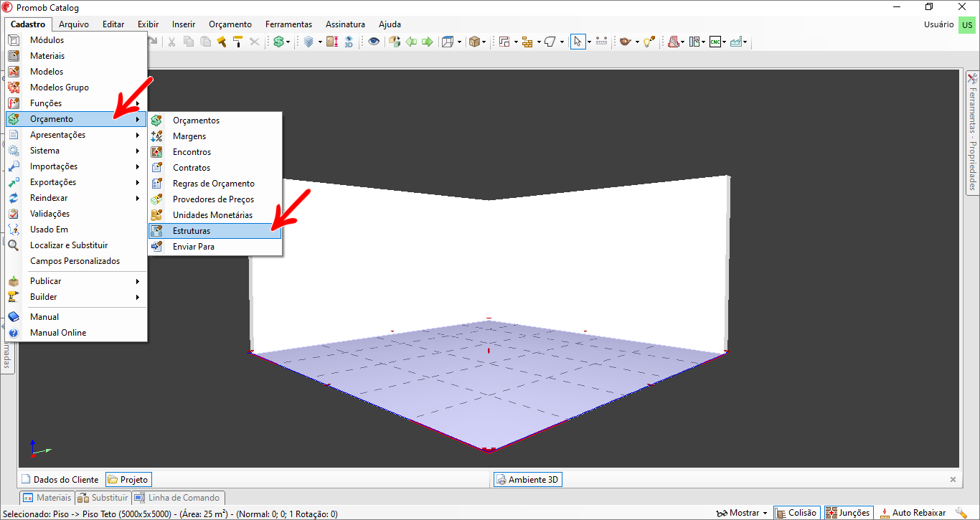Expand the Importações submenu
The height and width of the screenshot is (520, 980).
tap(76, 166)
